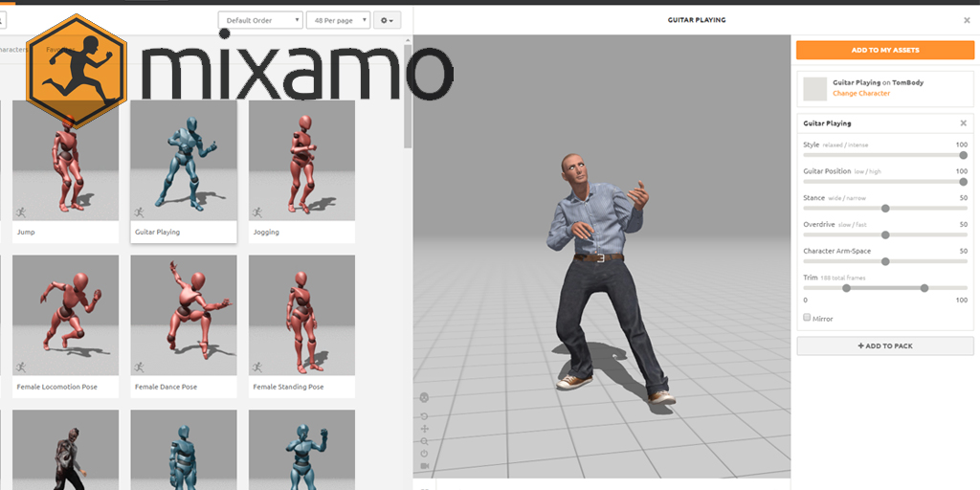Click the Trim start handle
980x490 pixels.
pos(846,288)
